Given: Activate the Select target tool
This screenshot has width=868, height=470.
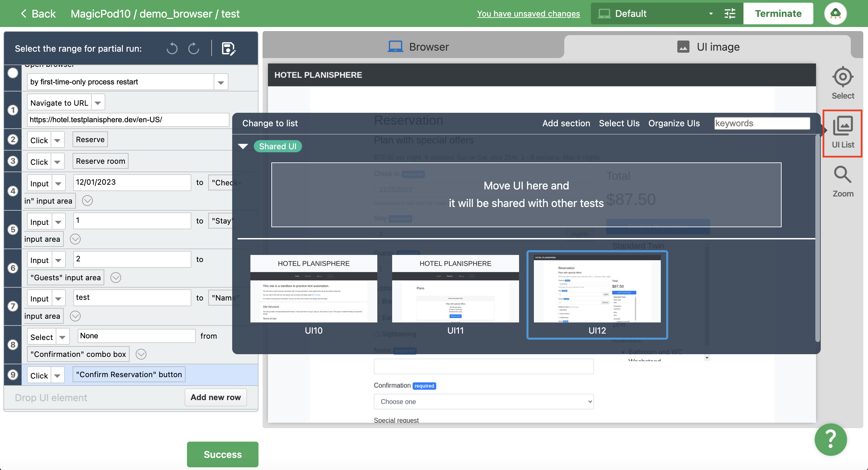Looking at the screenshot, I should pos(843,83).
